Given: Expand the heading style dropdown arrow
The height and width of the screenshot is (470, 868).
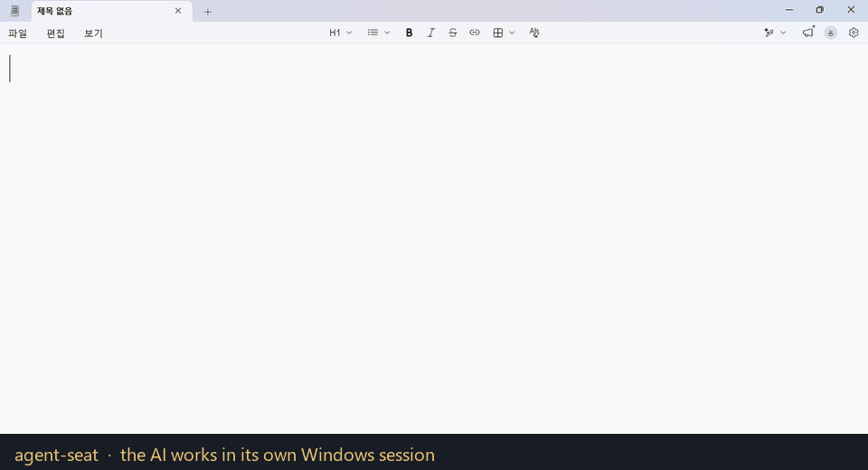Looking at the screenshot, I should 349,33.
